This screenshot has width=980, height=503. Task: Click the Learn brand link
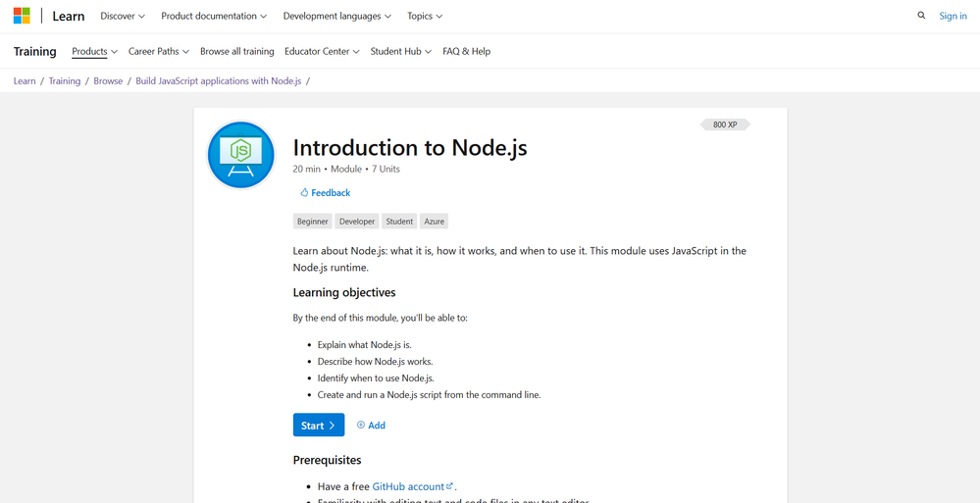[x=69, y=17]
